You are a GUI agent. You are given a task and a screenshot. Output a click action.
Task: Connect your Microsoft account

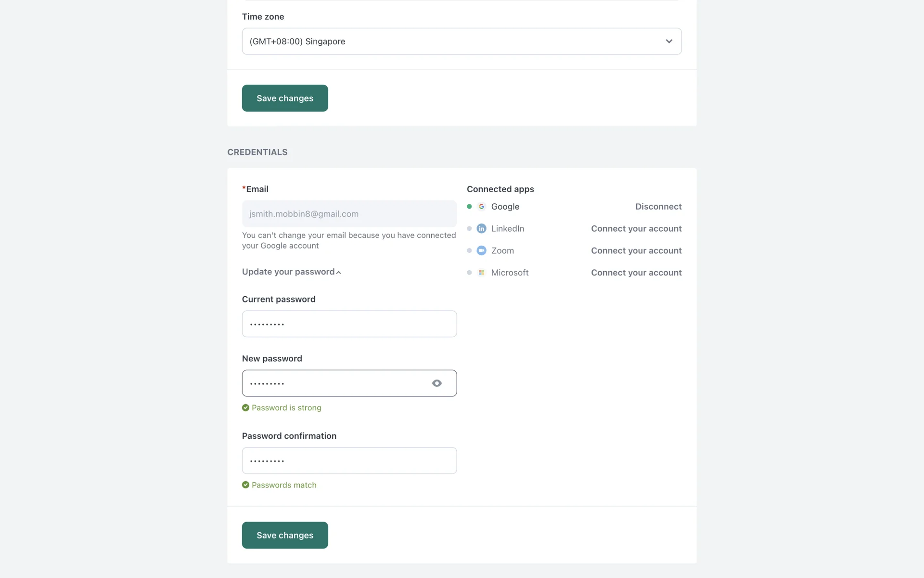[x=636, y=273]
